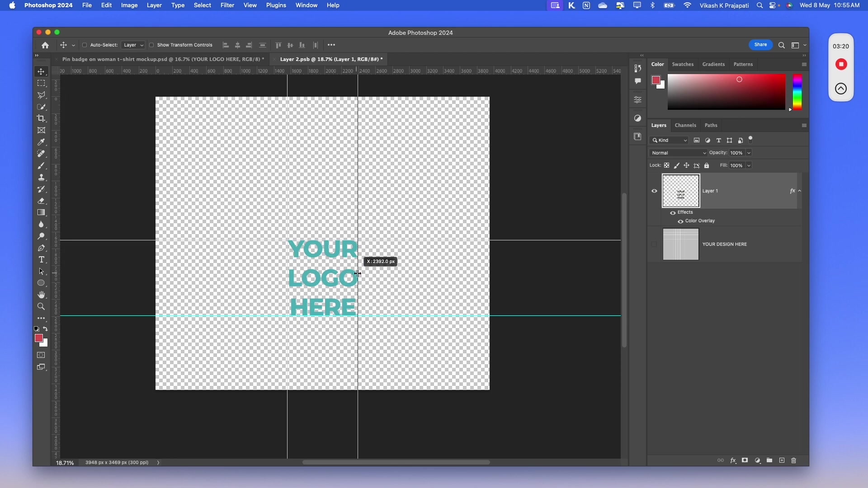Open the blend mode dropdown showing Normal
Screen dimensions: 868x488
pos(678,153)
